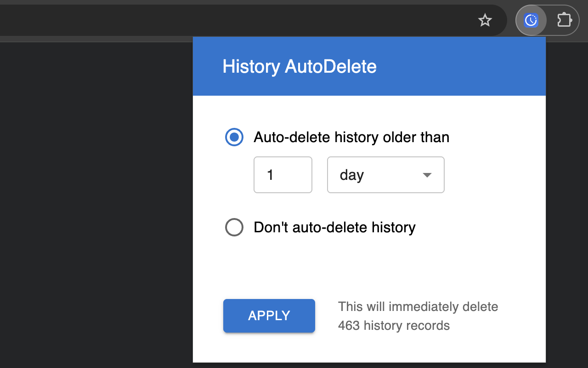Click the 'Don't auto-delete history' label text
Image resolution: width=588 pixels, height=368 pixels.
click(334, 227)
